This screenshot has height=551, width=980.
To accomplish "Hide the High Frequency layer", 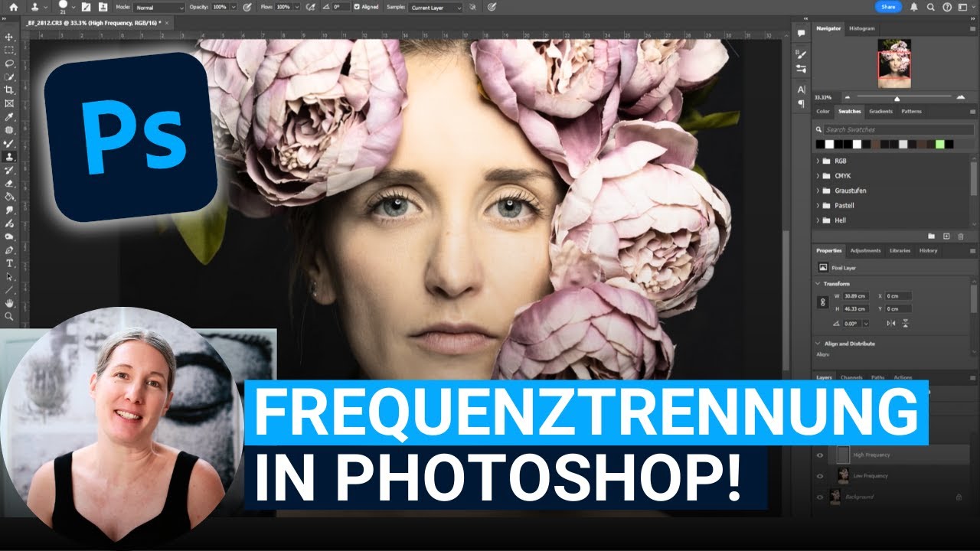I will pyautogui.click(x=820, y=455).
